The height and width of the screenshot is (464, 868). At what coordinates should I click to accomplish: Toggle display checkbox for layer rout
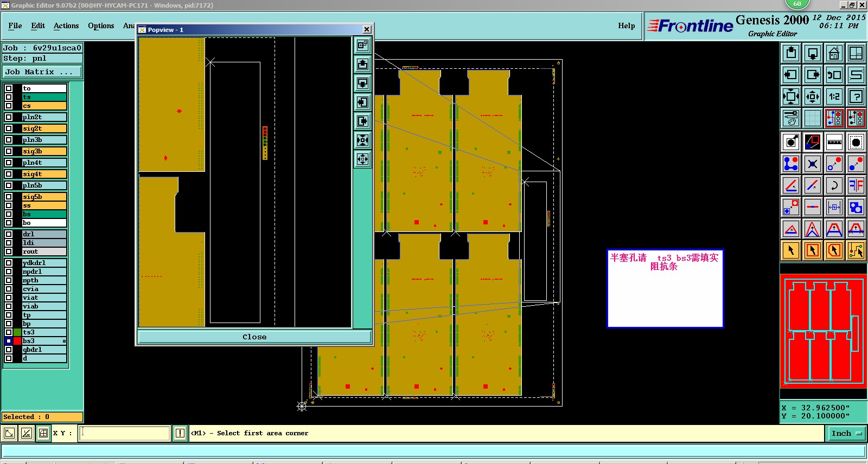(x=9, y=252)
